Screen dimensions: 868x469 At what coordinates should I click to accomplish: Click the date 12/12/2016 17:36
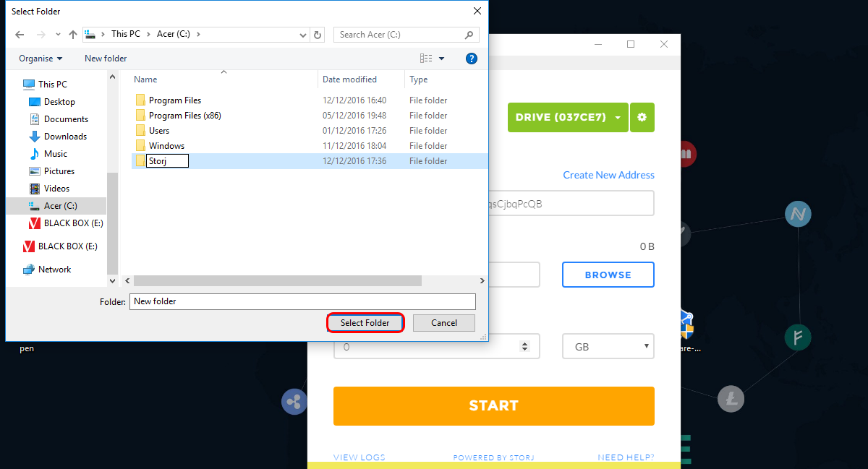click(354, 161)
